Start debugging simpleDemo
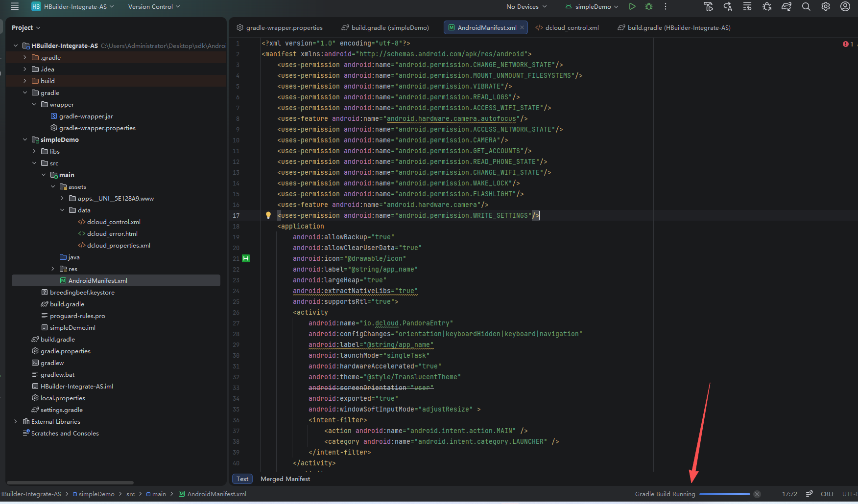Screen dimensions: 858x504 [x=649, y=6]
